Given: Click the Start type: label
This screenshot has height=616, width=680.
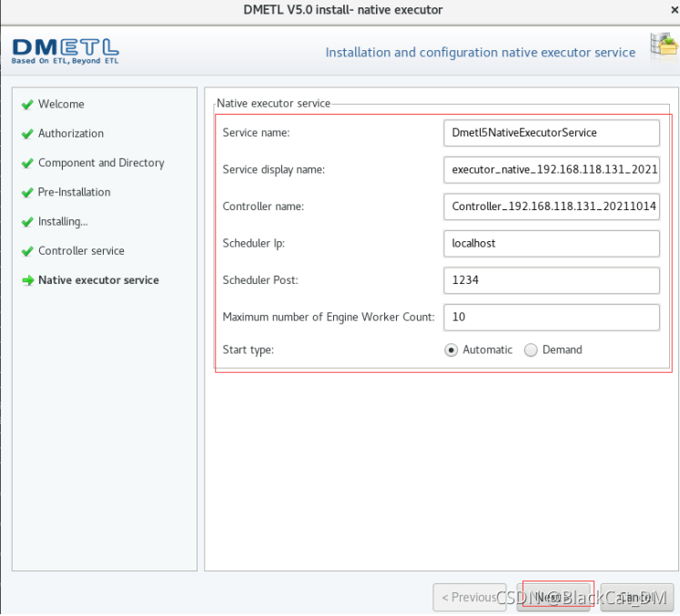Looking at the screenshot, I should [x=249, y=350].
